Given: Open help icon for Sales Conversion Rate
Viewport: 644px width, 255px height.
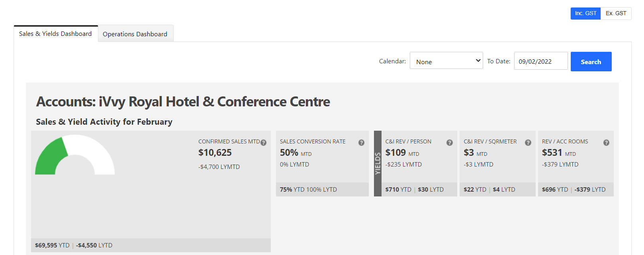Looking at the screenshot, I should [x=361, y=143].
